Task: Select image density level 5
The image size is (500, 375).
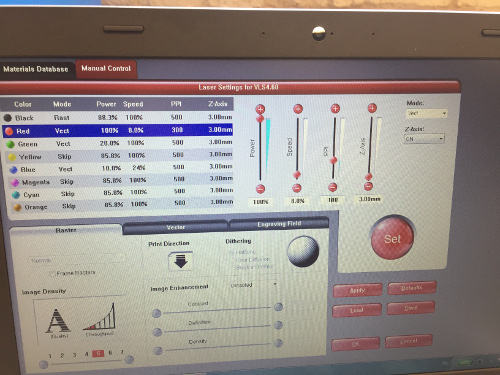Action: [98, 354]
